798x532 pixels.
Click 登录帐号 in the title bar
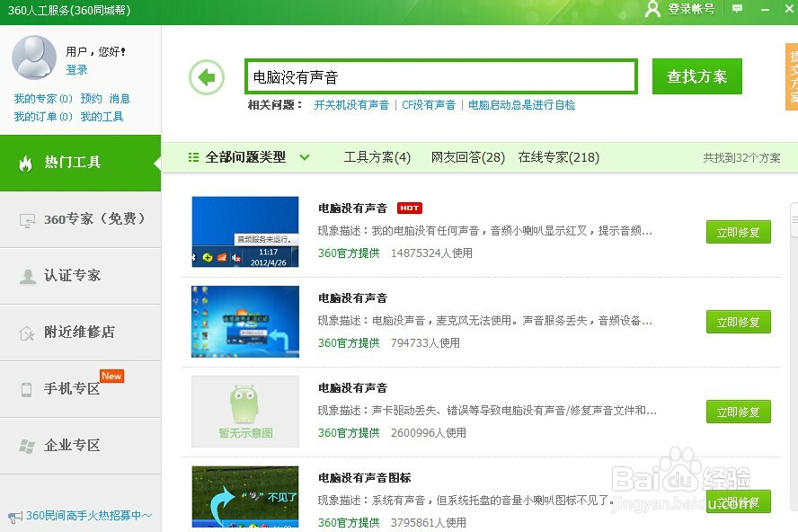(691, 9)
